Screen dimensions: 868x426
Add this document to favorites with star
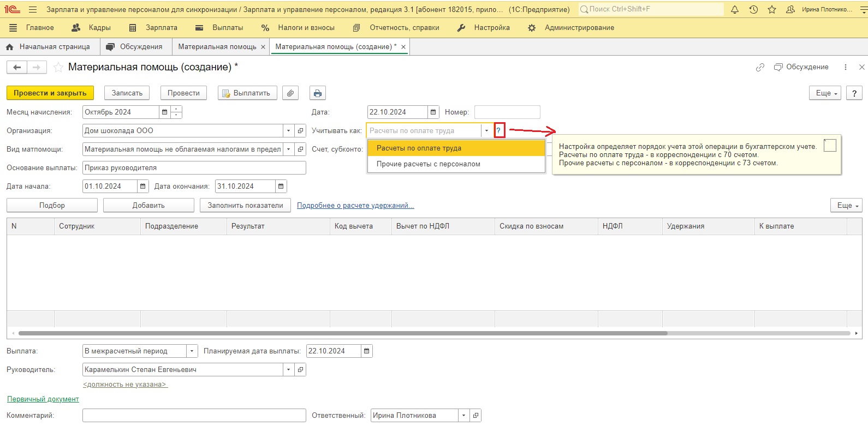58,67
